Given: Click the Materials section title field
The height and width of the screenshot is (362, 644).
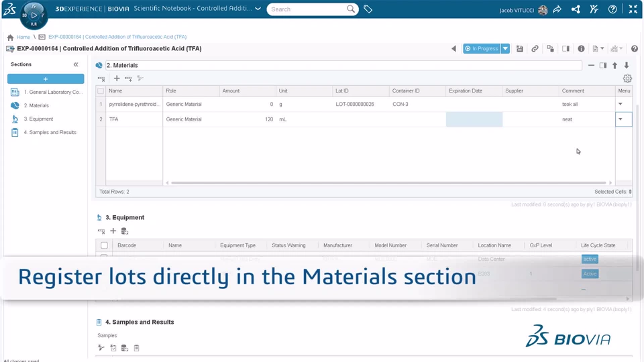Looking at the screenshot, I should click(343, 65).
